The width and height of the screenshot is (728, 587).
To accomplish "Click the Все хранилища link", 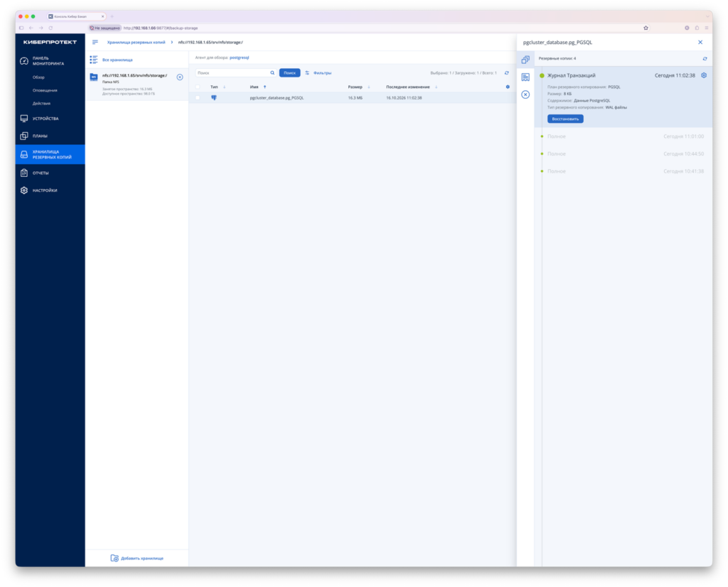I will [117, 60].
